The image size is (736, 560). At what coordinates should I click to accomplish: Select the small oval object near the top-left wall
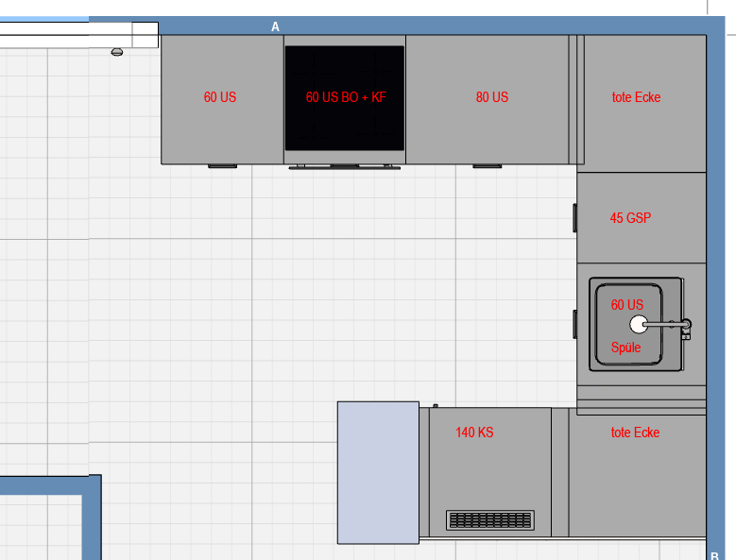pyautogui.click(x=117, y=52)
